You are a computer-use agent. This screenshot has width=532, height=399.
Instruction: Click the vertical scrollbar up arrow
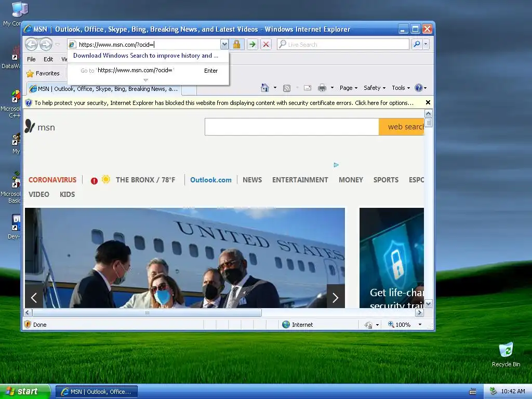[428, 114]
